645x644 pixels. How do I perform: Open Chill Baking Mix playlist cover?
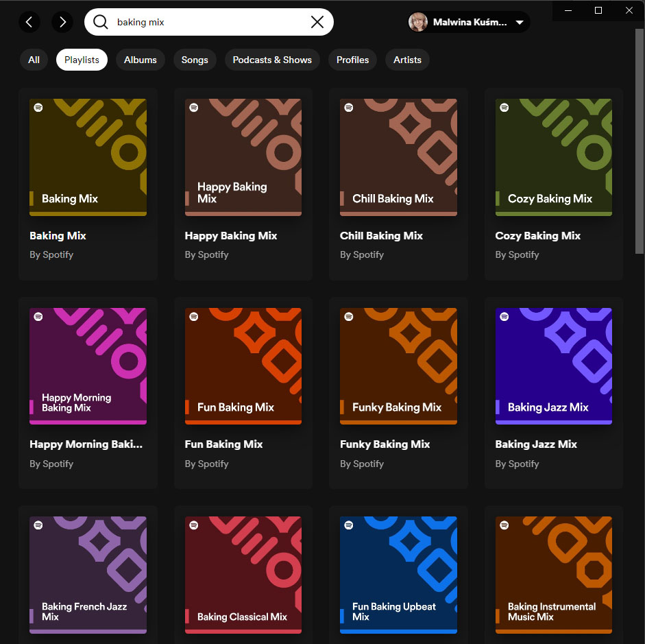(399, 157)
